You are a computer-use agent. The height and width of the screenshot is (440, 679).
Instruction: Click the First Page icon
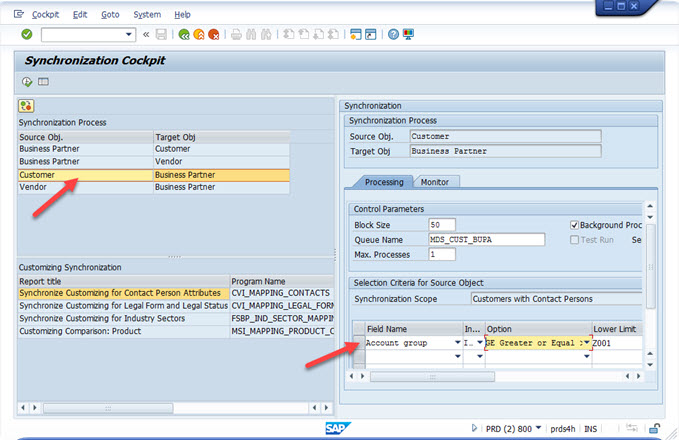pos(288,34)
